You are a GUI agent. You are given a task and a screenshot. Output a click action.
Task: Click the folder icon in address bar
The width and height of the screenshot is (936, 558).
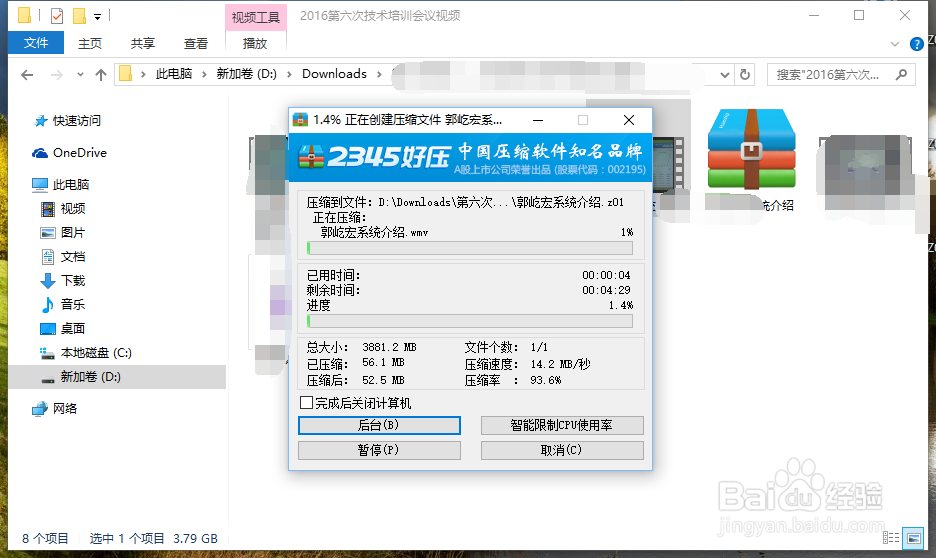[125, 73]
